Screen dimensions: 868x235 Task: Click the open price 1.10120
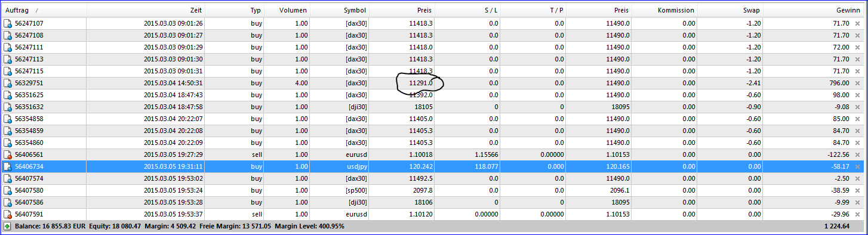[x=421, y=214]
